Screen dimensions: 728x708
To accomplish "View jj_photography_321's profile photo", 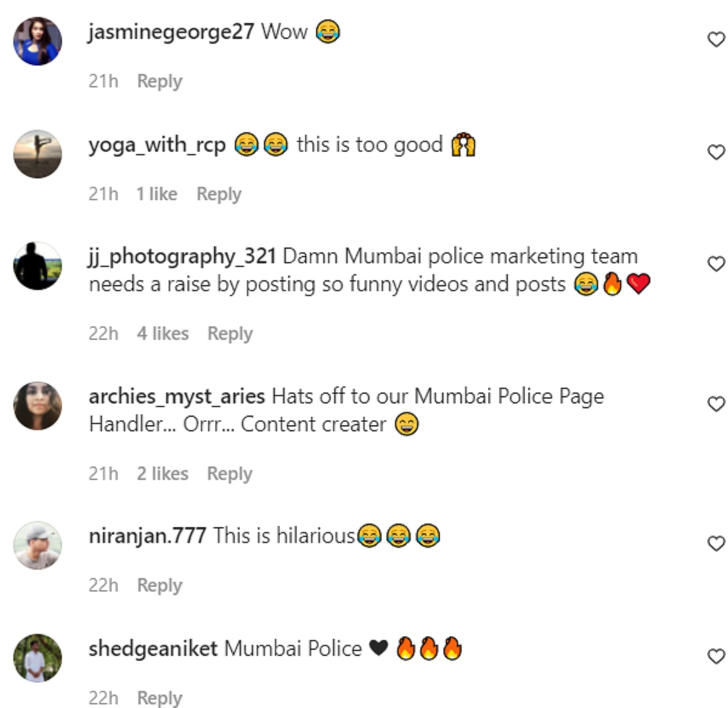I will pos(38,266).
